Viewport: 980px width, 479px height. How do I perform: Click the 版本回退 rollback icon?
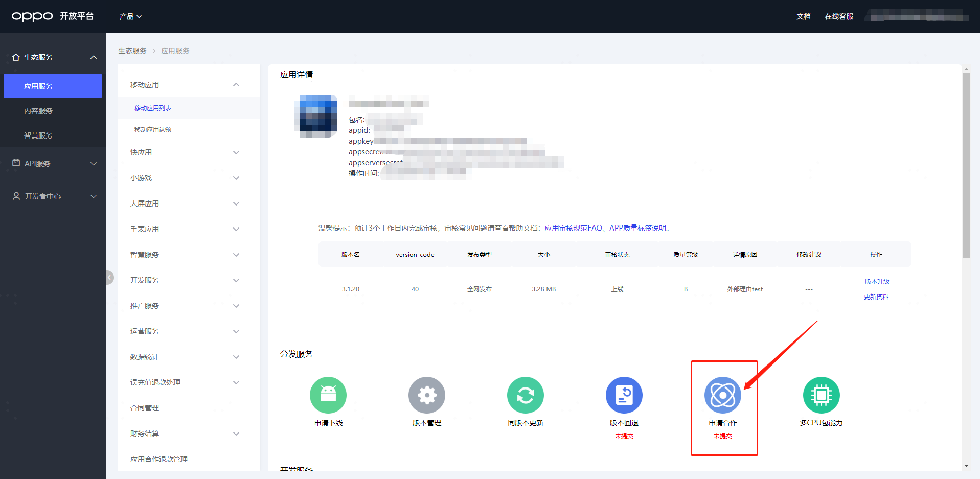pyautogui.click(x=624, y=395)
